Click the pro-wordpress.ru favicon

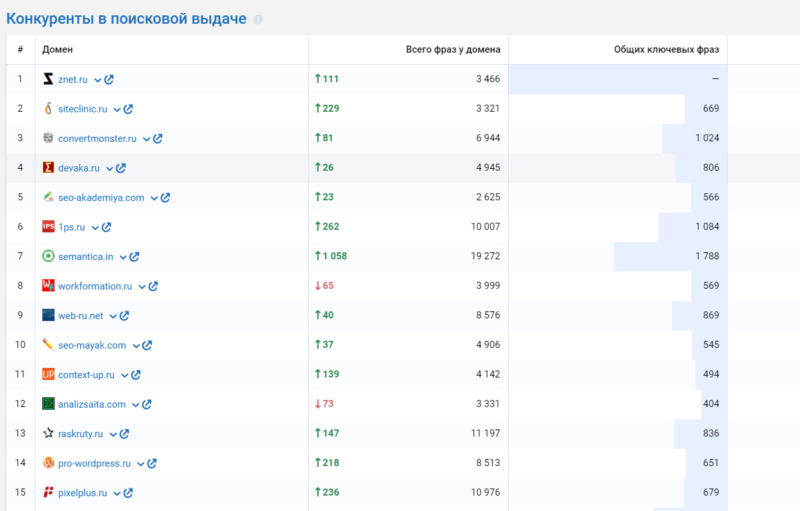[48, 464]
